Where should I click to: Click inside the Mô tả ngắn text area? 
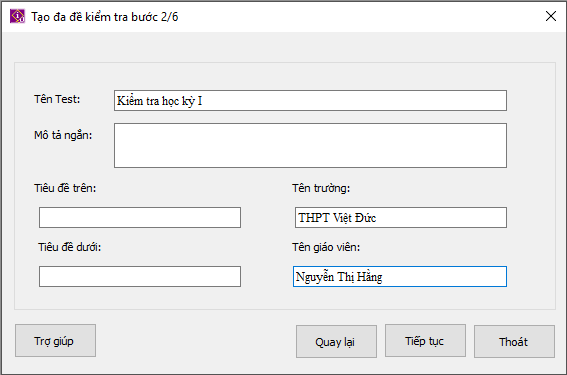(x=310, y=145)
